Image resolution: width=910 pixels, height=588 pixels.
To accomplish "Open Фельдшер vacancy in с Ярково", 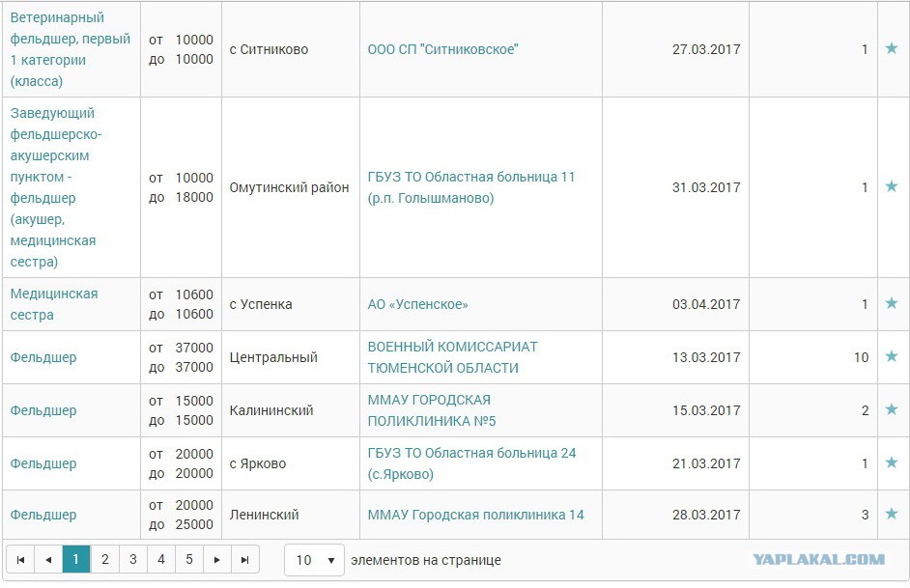I will [43, 463].
